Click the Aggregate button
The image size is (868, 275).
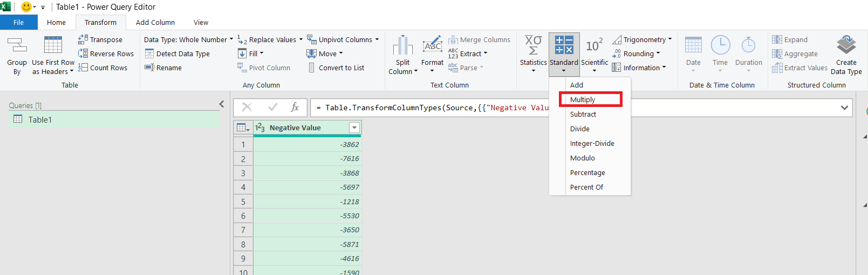point(795,53)
